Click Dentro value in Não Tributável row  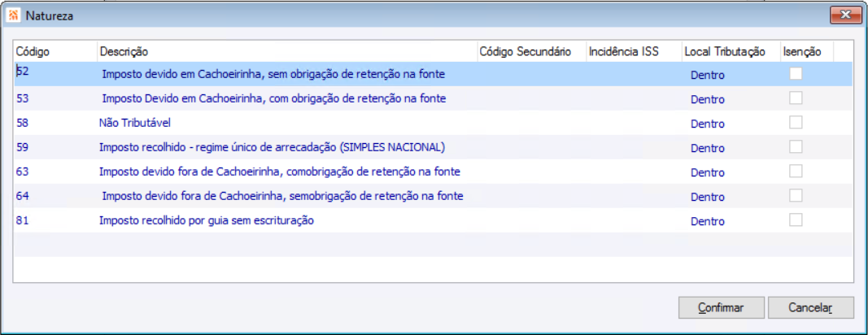click(707, 124)
